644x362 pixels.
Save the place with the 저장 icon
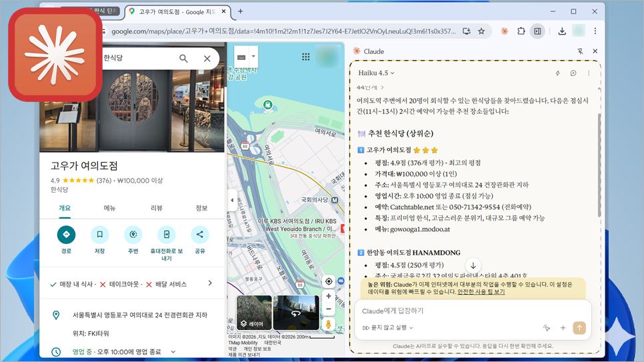(x=99, y=235)
